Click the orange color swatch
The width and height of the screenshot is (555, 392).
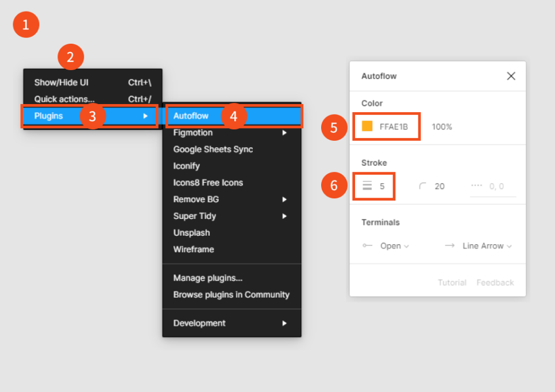tap(367, 126)
